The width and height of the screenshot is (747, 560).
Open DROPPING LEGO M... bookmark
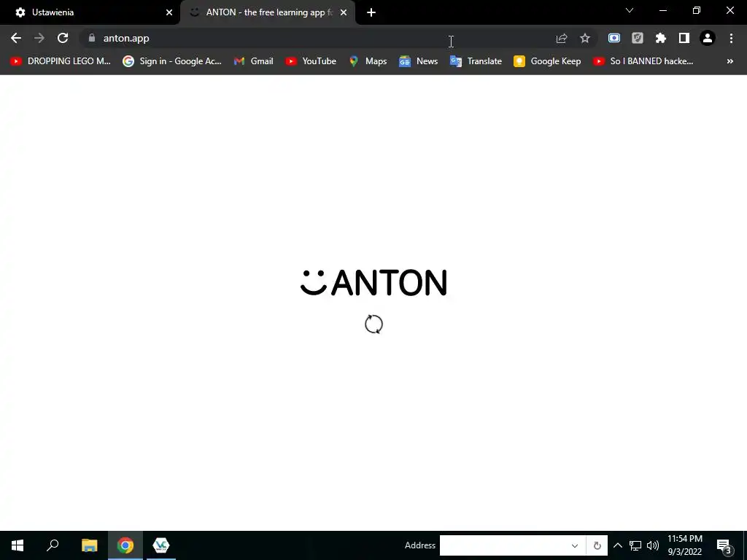click(61, 61)
